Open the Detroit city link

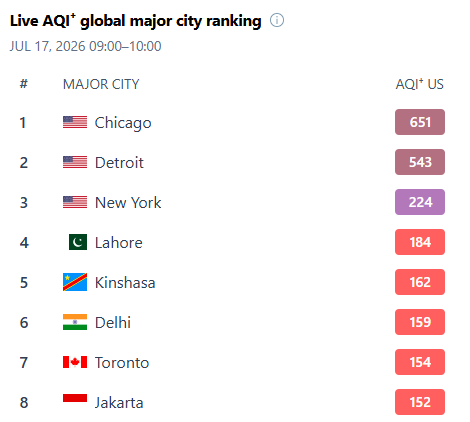point(119,163)
